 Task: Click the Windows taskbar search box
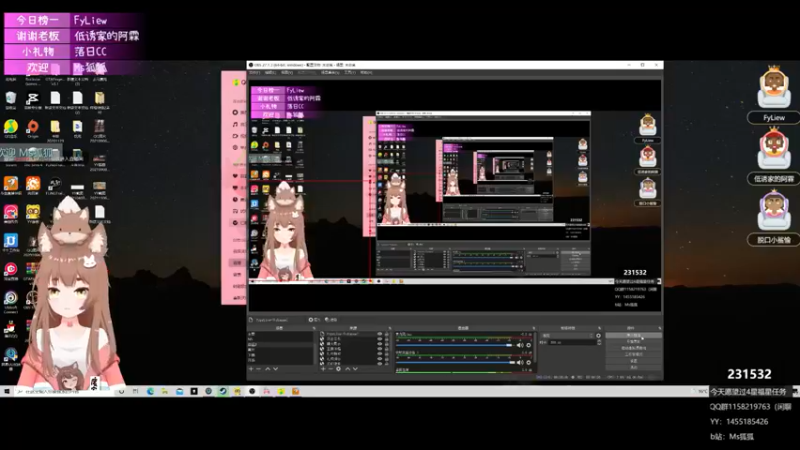click(x=64, y=391)
